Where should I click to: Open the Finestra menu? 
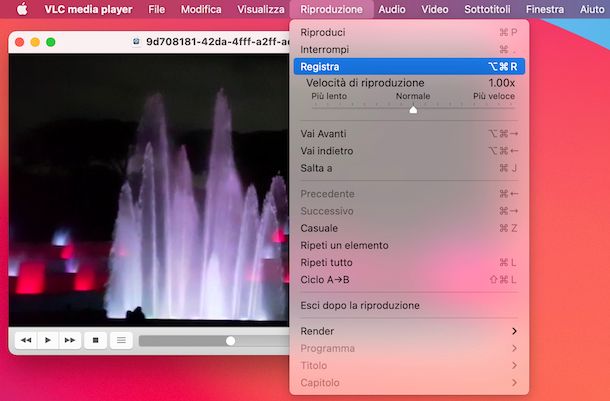coord(545,9)
